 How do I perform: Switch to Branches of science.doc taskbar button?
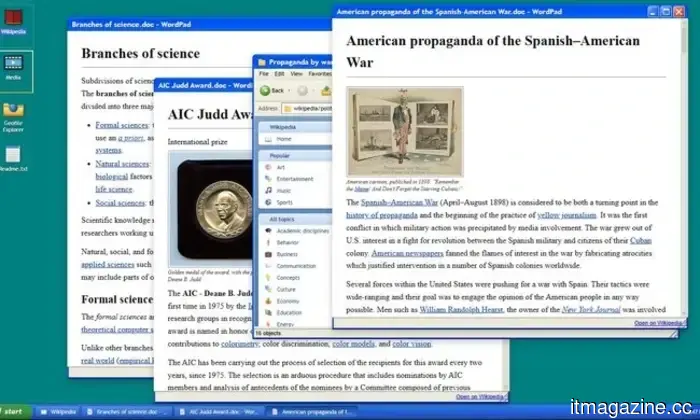[x=128, y=412]
